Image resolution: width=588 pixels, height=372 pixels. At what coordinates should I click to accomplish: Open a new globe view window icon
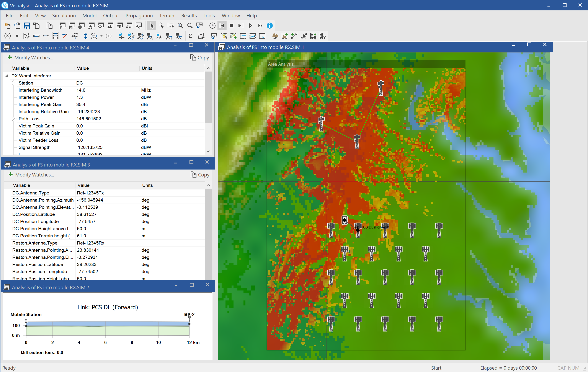pos(82,26)
